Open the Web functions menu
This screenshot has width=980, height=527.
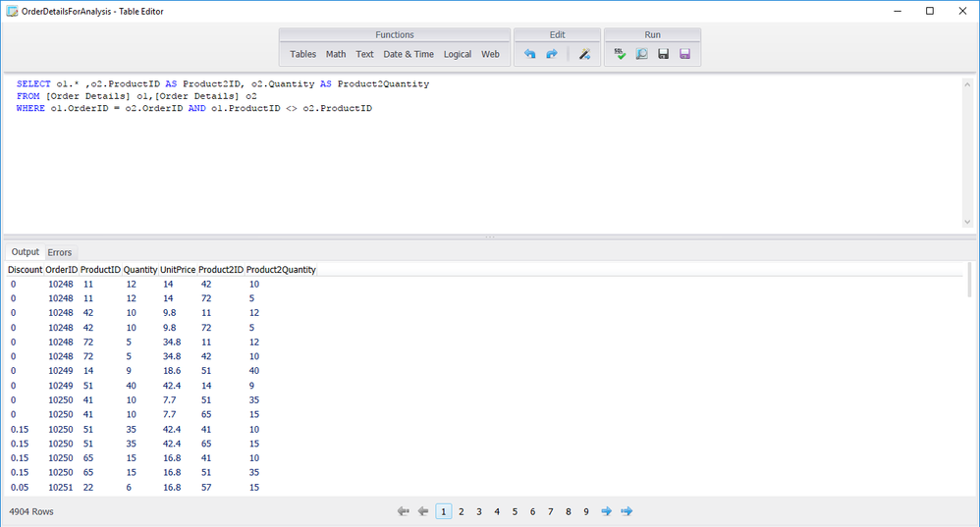[490, 54]
